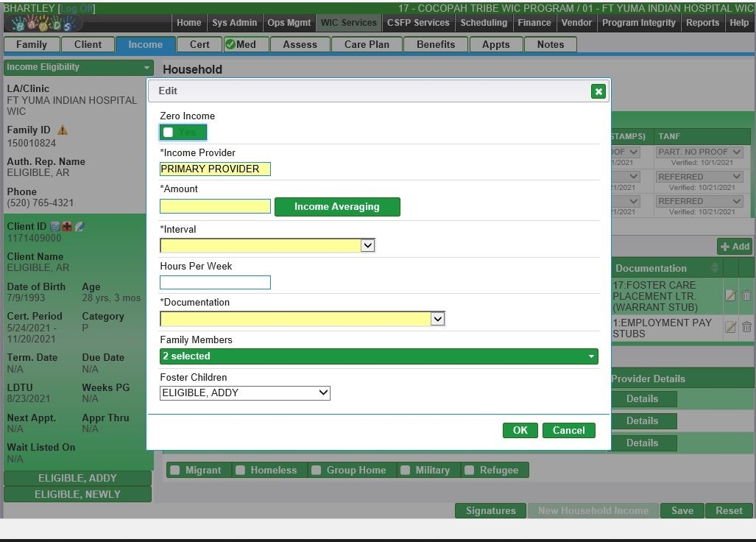Image resolution: width=756 pixels, height=542 pixels.
Task: Delete the Foster Care Placement Ltr. row
Action: [x=746, y=295]
